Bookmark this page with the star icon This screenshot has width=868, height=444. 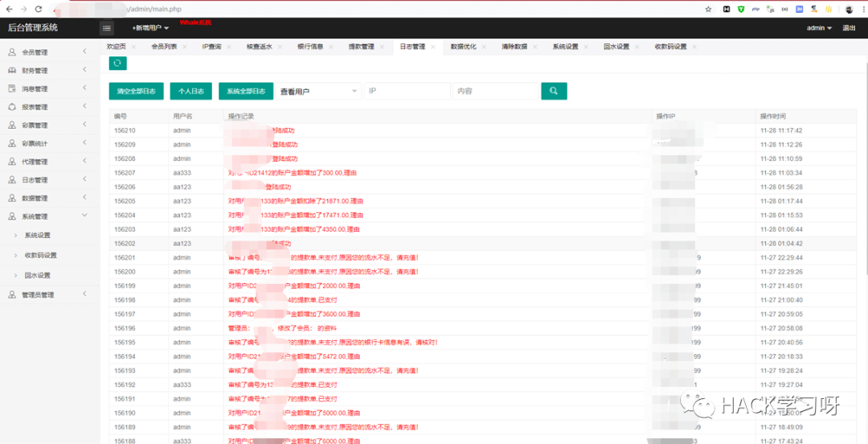pyautogui.click(x=708, y=9)
